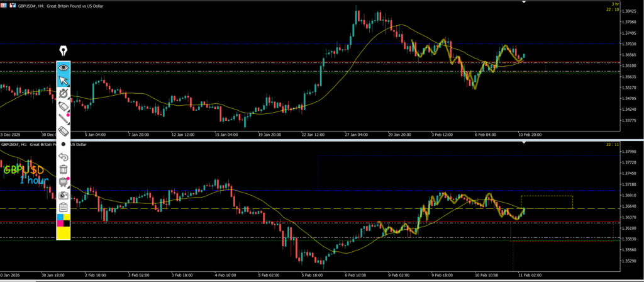Select the arrow cursor tool

(x=63, y=80)
